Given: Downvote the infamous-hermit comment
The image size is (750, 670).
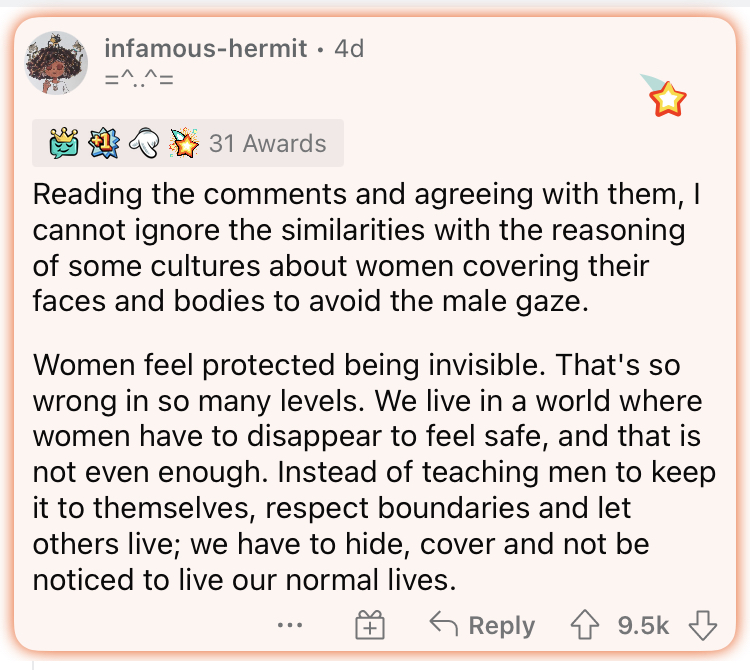Looking at the screenshot, I should point(703,625).
